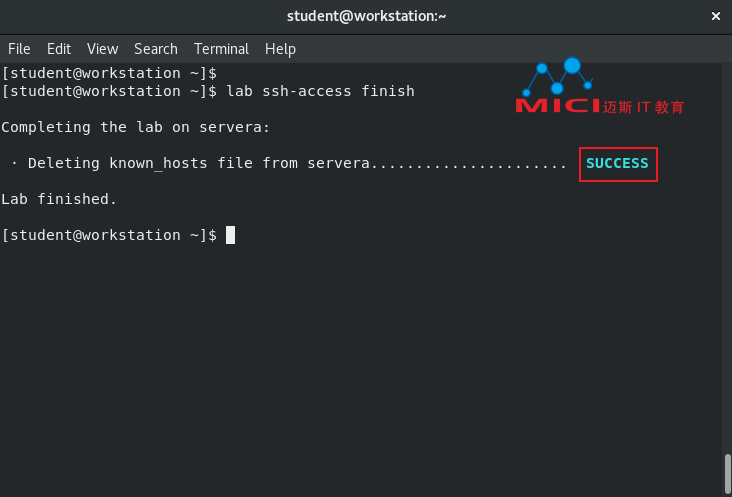Open the View menu

[103, 49]
